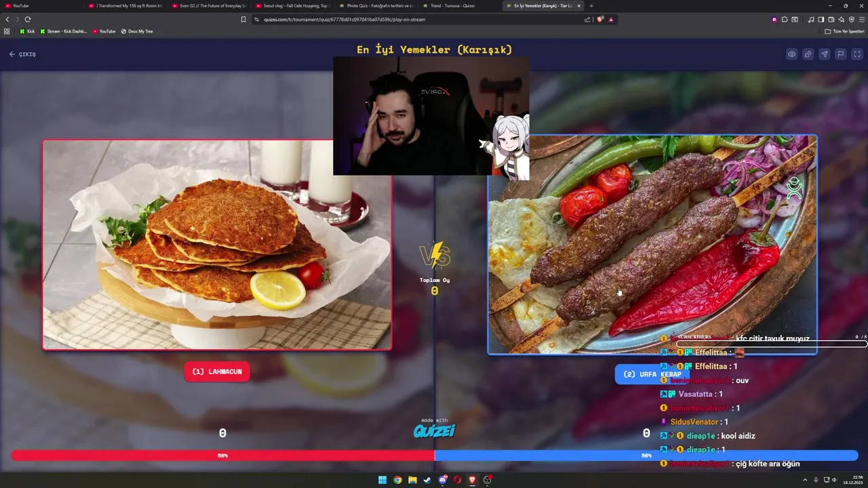
Task: Switch to the YouTube browser tab
Action: (41, 5)
